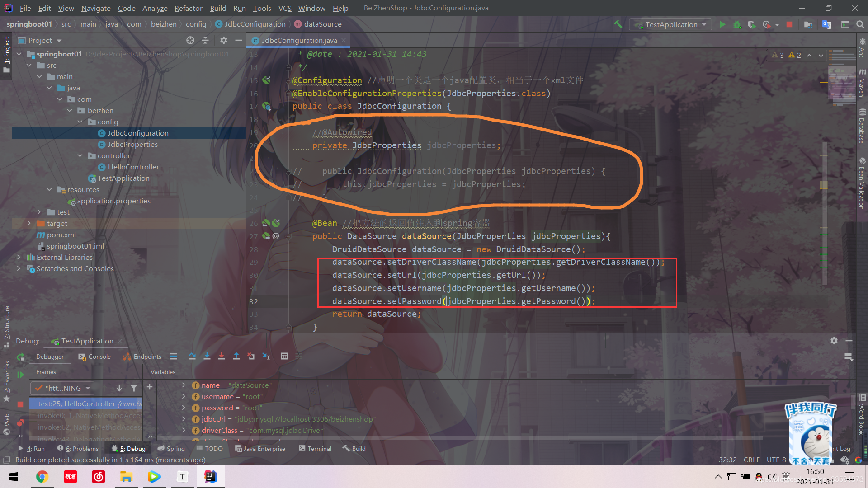Expand the test folder
868x488 pixels.
pyautogui.click(x=39, y=212)
